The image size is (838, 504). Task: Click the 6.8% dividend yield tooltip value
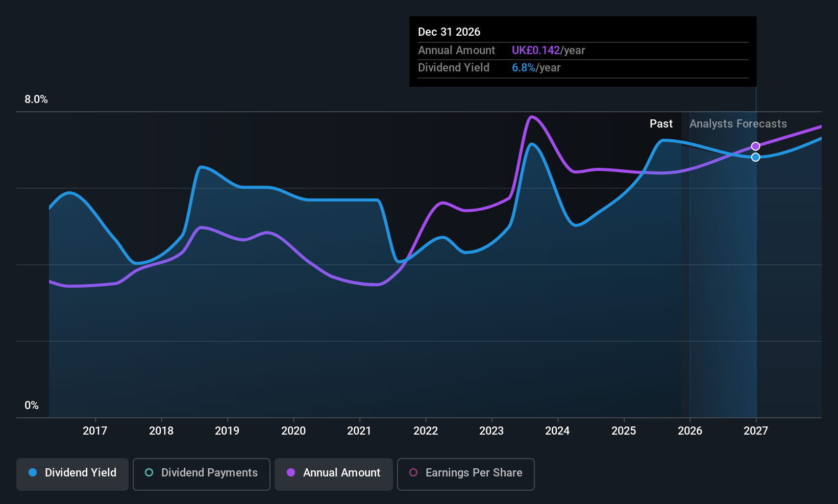(524, 68)
